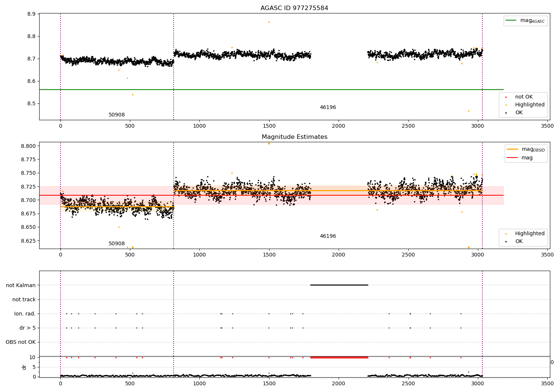Screen dimensions: 560x392
Task: Click the mag OBSID legend entry
Action: click(x=526, y=149)
